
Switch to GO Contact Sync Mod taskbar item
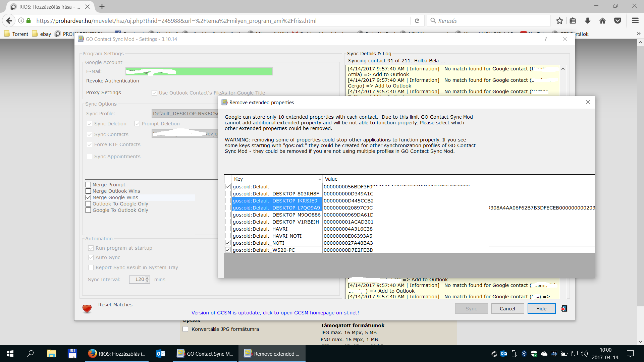coord(205,354)
